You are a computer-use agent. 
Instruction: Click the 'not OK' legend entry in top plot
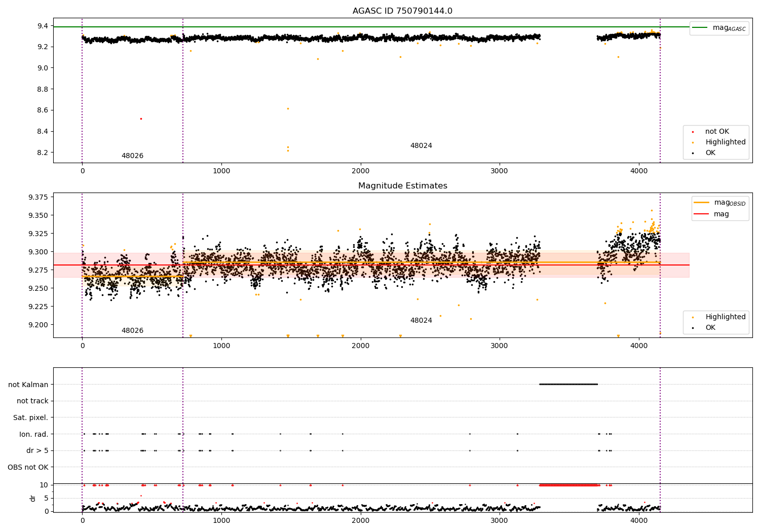[x=711, y=132]
